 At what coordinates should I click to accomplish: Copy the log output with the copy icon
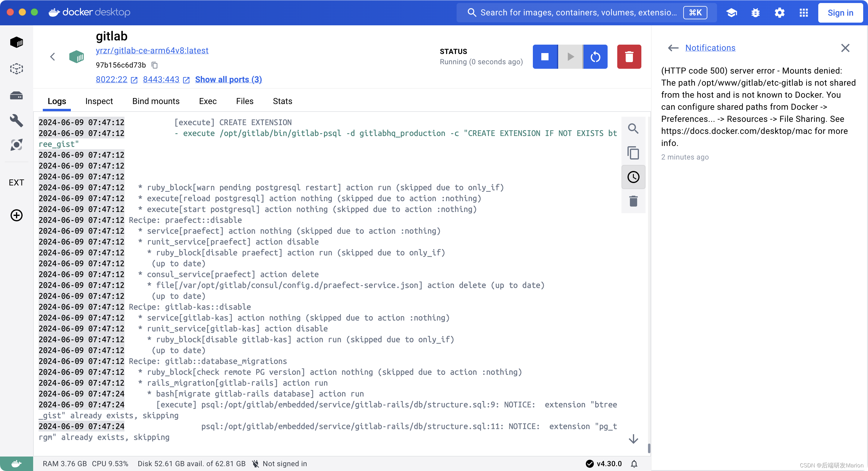coord(634,153)
